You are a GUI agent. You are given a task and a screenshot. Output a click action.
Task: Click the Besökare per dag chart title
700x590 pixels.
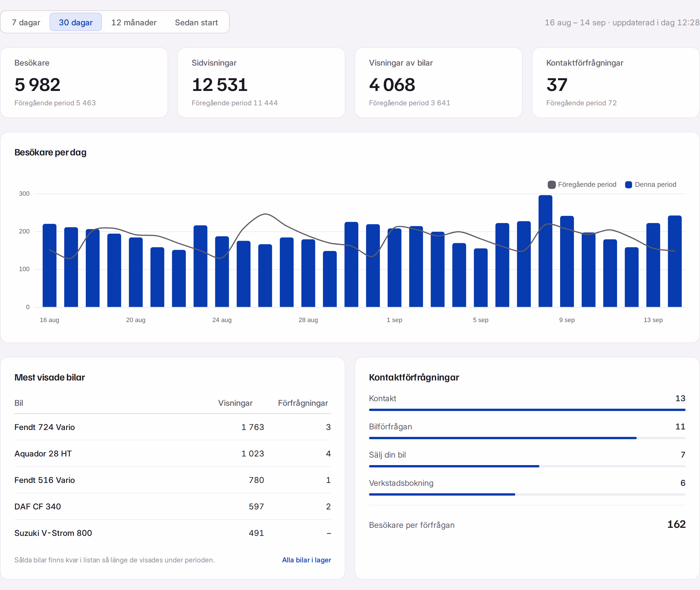50,153
